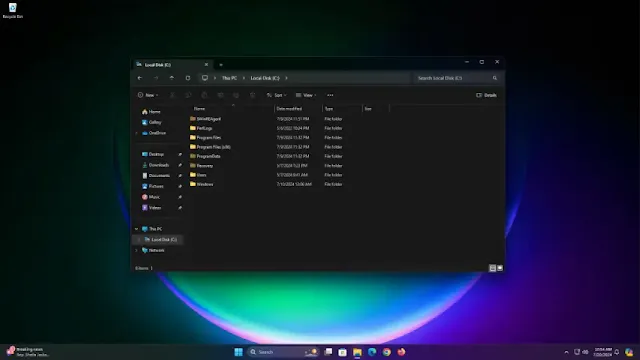Viewport: 640px width, 360px height.
Task: Select Local Disk (C:) in the breadcrumb path
Action: click(x=265, y=78)
